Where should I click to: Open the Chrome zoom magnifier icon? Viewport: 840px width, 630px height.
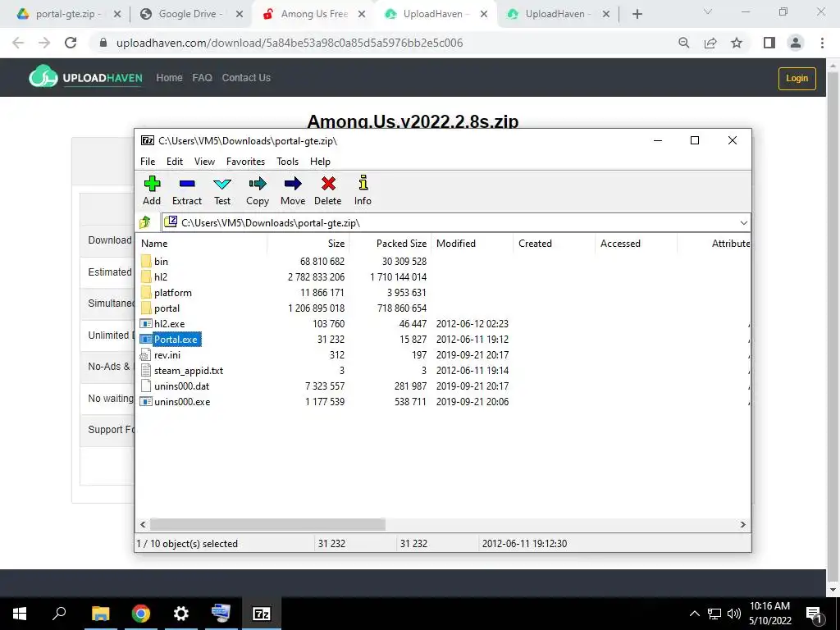pos(684,43)
